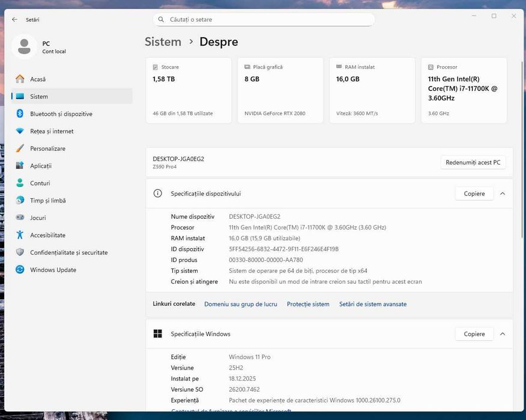Select Confidențialitate și securitate
The height and width of the screenshot is (420, 526).
[72, 252]
